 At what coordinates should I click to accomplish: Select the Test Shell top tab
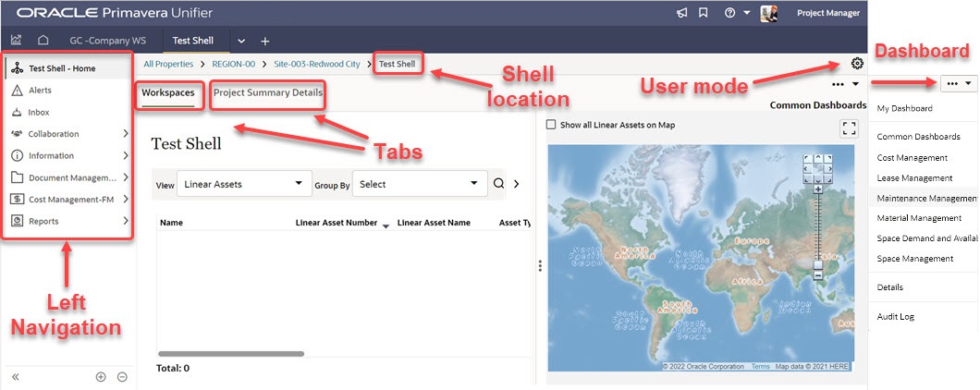click(193, 41)
